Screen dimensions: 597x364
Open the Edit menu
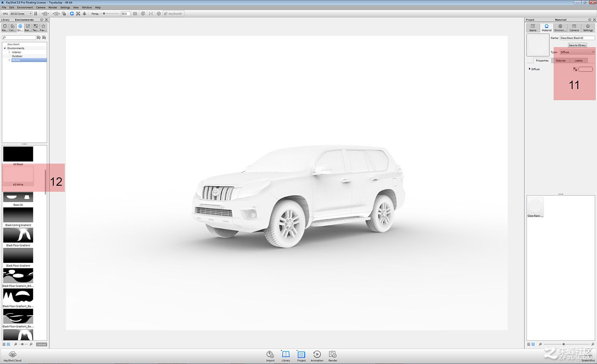click(x=12, y=7)
